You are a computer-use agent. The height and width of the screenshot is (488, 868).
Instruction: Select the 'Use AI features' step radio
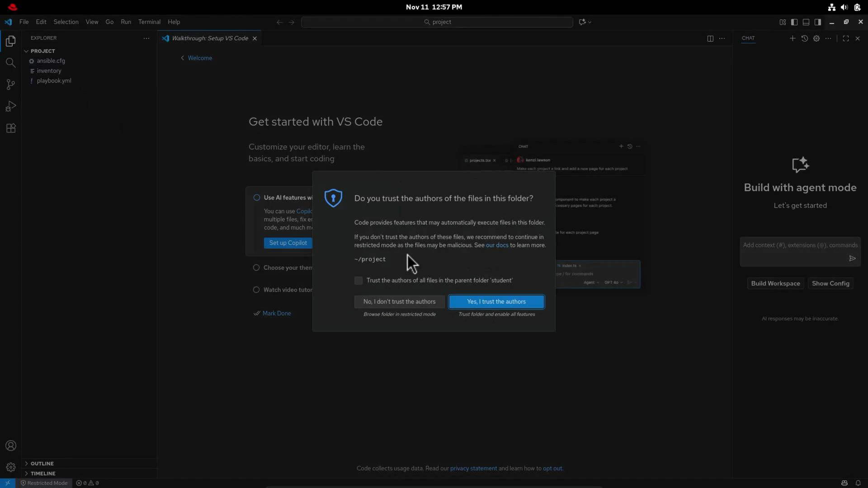(x=257, y=197)
